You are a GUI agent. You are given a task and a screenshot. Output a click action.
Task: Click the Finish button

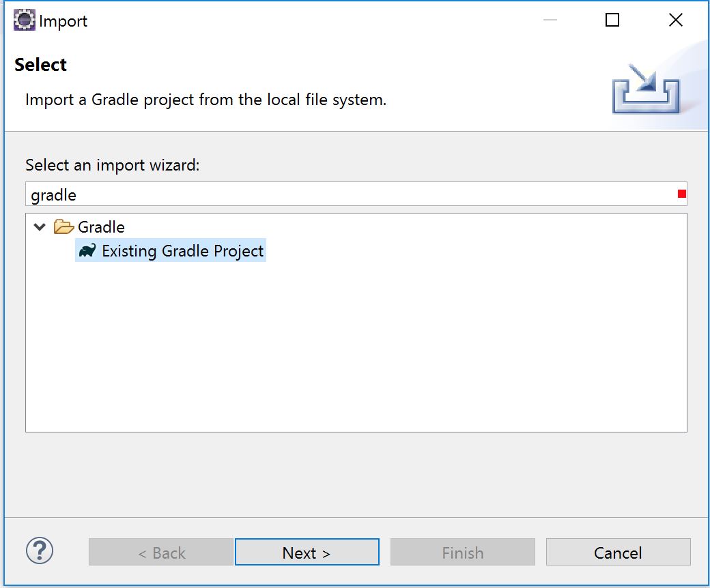(x=462, y=553)
